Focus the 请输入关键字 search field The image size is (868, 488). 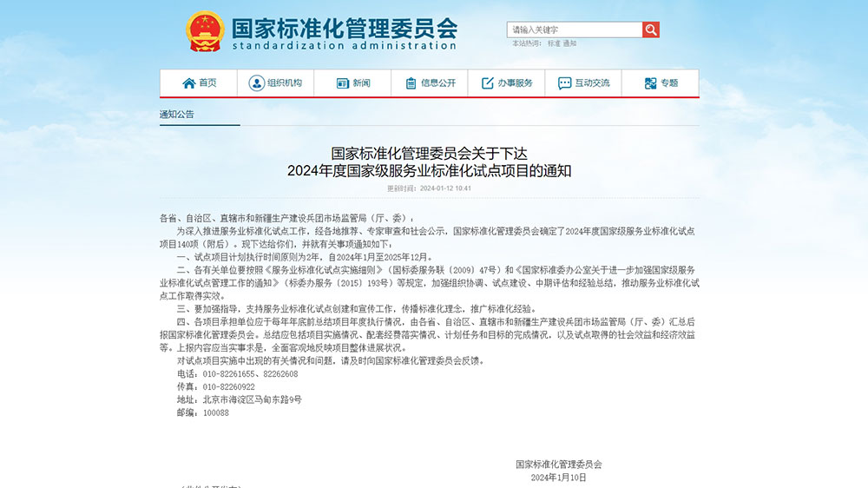[x=575, y=30]
